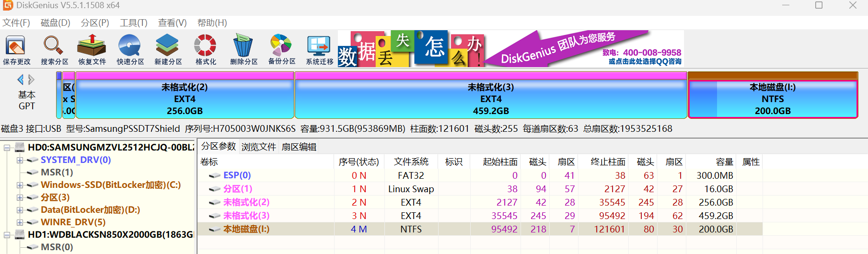Image resolution: width=868 pixels, height=254 pixels.
Task: Select Windows-SSD(BitLocker加密)(C:) in tree
Action: coord(111,185)
